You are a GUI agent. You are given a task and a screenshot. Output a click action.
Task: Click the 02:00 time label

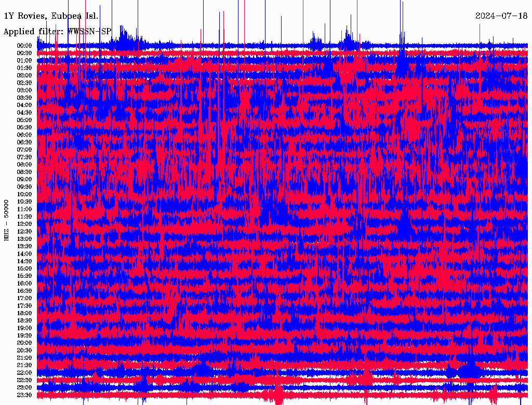coord(24,75)
